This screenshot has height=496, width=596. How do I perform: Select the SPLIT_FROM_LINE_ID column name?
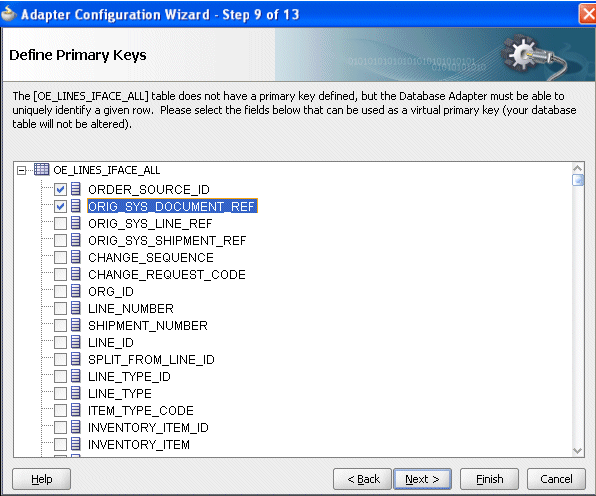click(151, 360)
